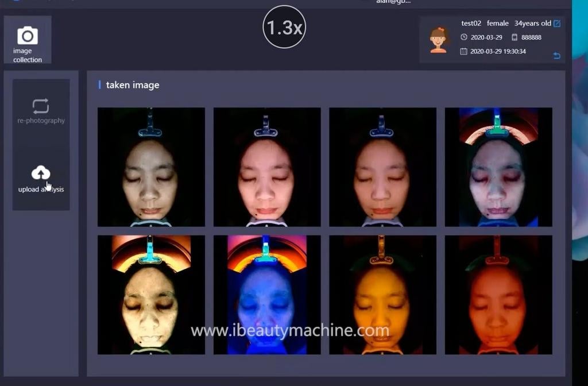Click the image collection camera icon
The width and height of the screenshot is (588, 386).
pyautogui.click(x=28, y=36)
